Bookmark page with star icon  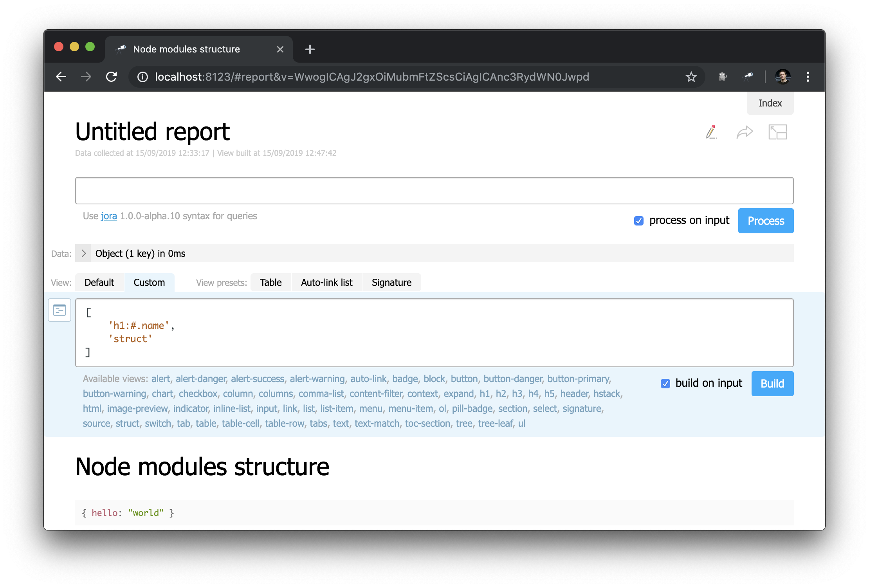point(691,77)
